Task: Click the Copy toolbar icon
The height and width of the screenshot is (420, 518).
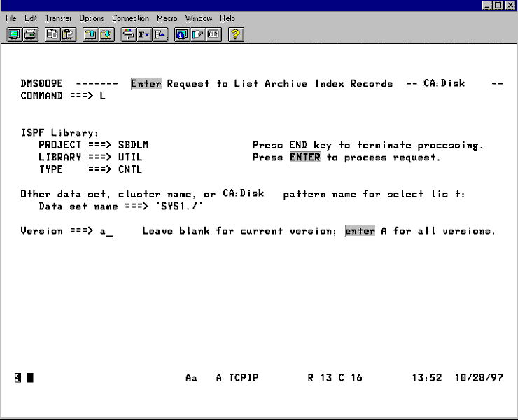Action: point(52,35)
